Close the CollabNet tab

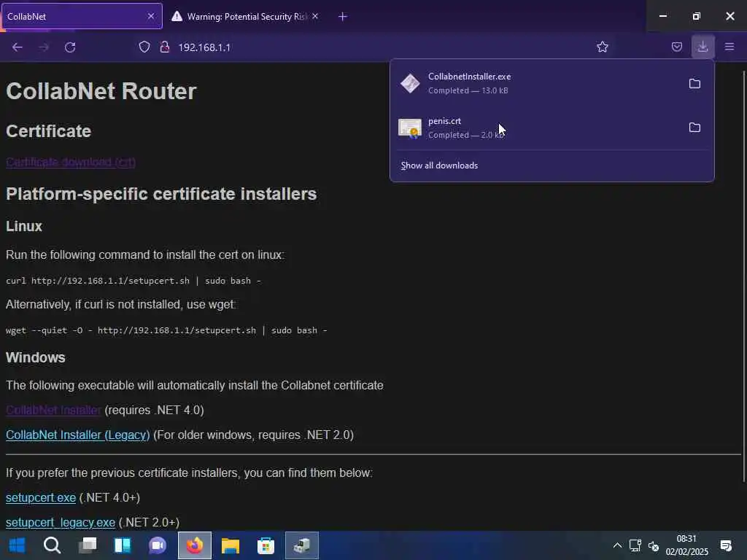[150, 16]
